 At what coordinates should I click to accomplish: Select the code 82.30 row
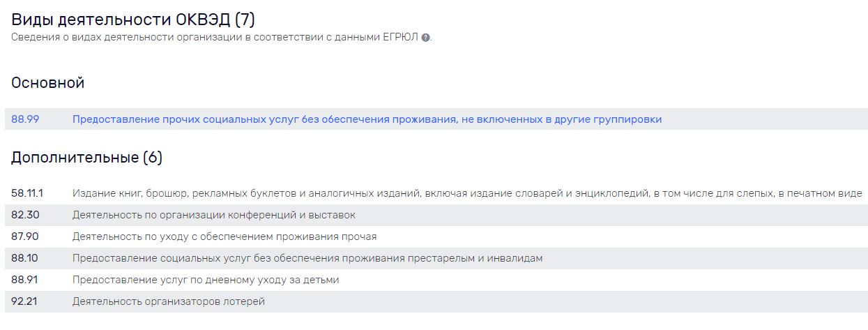(x=436, y=215)
